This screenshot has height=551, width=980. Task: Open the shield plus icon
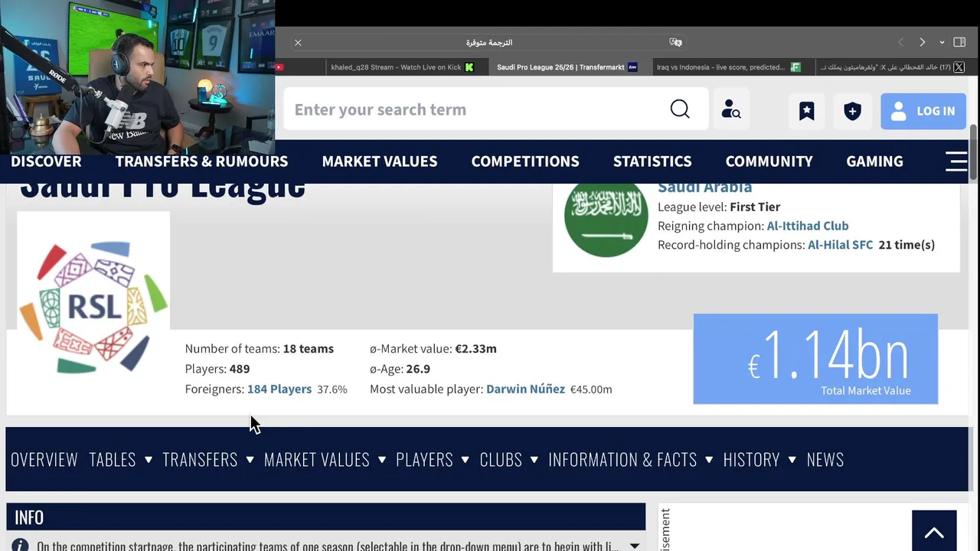click(x=852, y=111)
